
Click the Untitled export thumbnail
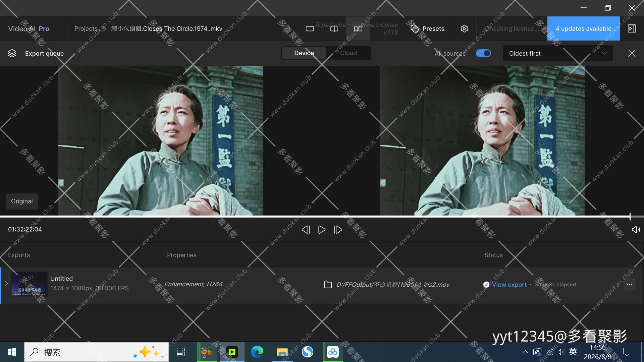tap(30, 284)
